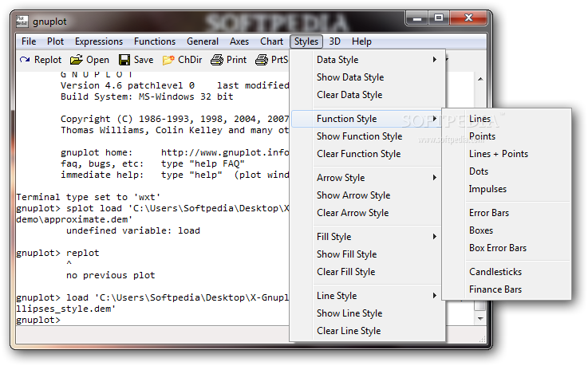Choose Show Arrow Style
The image size is (588, 366).
click(x=368, y=195)
